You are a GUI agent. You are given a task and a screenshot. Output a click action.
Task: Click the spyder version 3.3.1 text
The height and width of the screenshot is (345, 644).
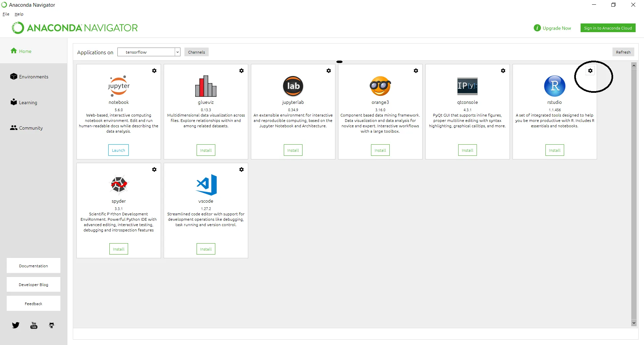[x=119, y=209]
